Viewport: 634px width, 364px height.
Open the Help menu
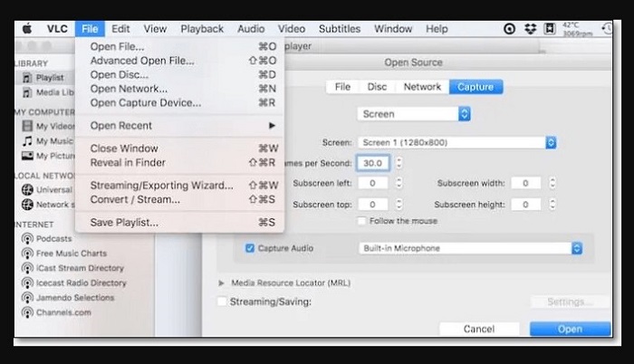[437, 29]
